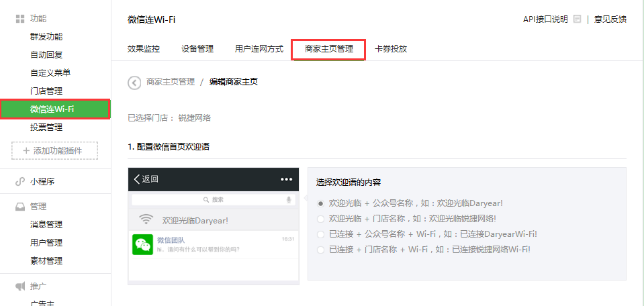The height and width of the screenshot is (306, 644).
Task: Click the 添加功能插件 button
Action: click(x=54, y=151)
